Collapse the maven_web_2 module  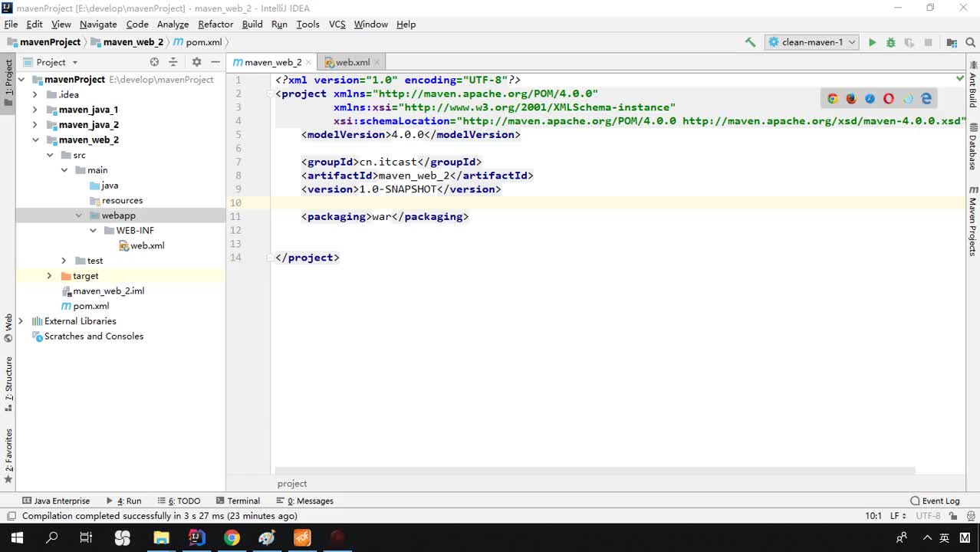[35, 140]
